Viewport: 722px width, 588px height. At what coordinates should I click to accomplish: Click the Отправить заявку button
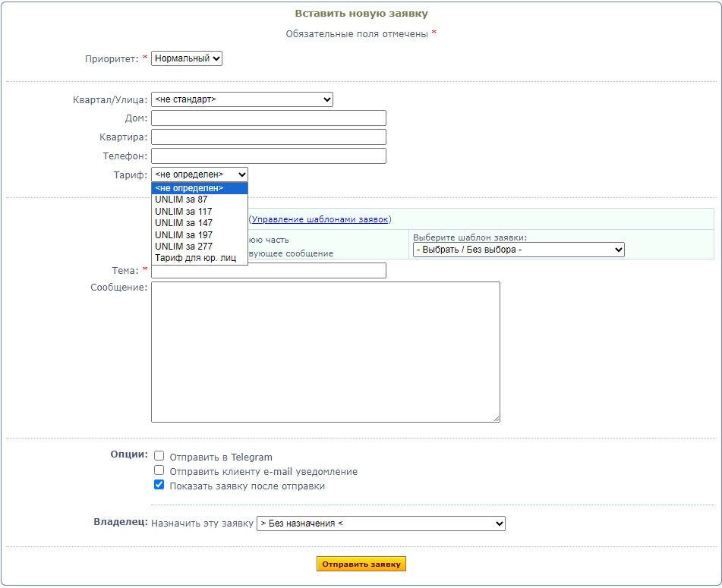[361, 564]
